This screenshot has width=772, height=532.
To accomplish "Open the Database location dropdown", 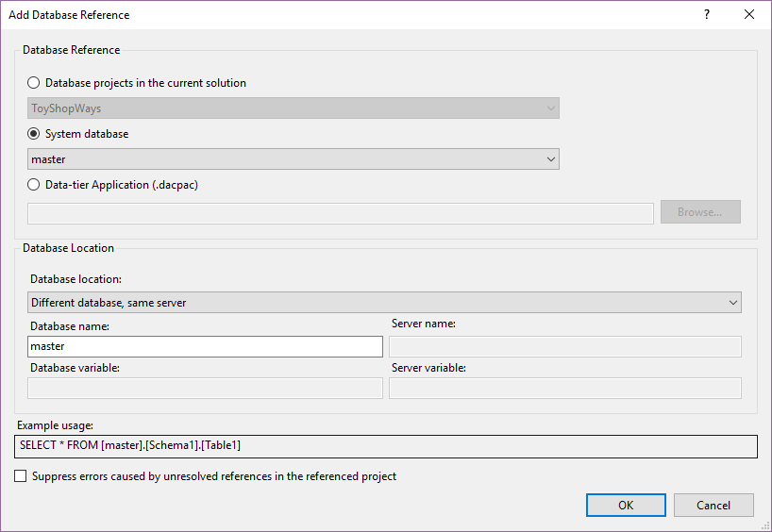I will click(384, 303).
